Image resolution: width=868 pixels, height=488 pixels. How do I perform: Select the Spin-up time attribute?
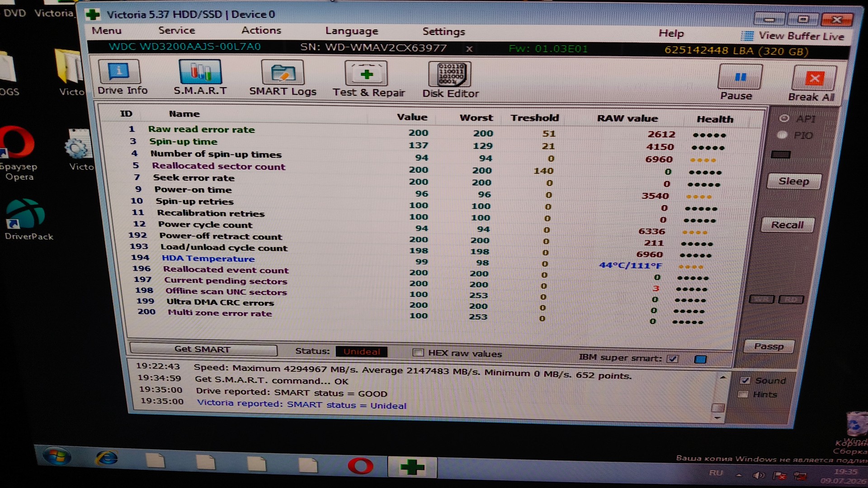click(x=427, y=144)
